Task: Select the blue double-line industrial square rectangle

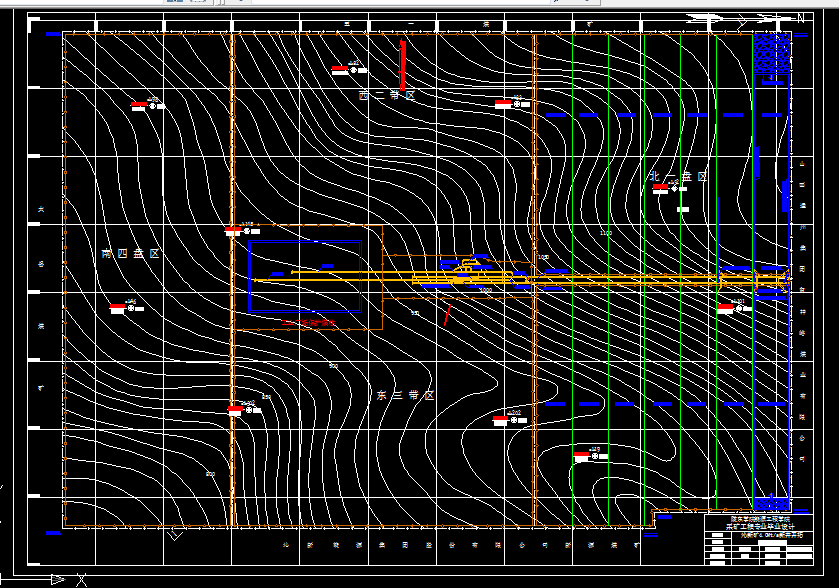Action: tap(305, 276)
